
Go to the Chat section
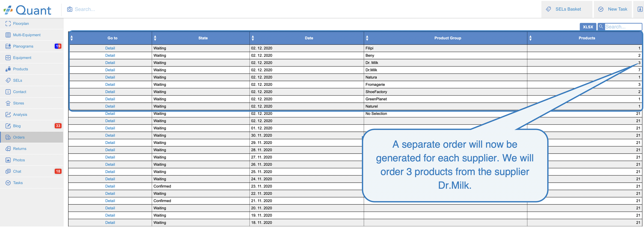tap(17, 171)
